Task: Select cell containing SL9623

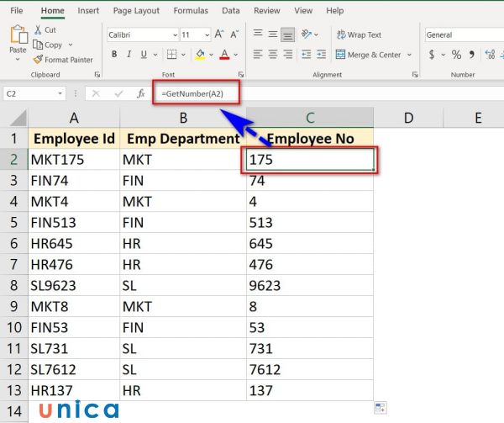Action: pos(74,285)
